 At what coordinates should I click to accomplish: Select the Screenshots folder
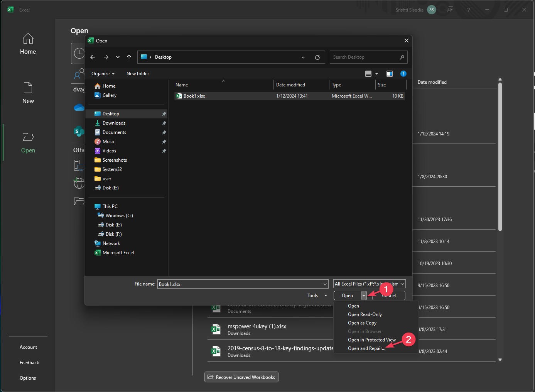115,160
